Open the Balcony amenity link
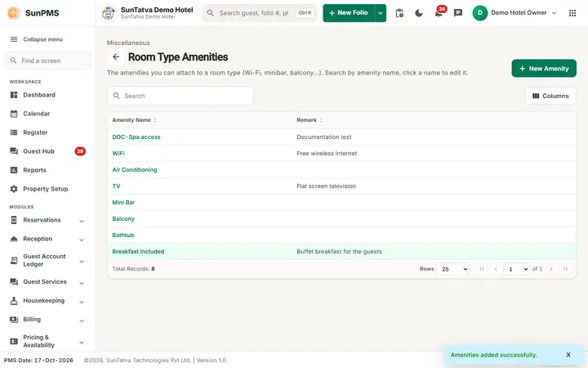Screen dimensions: 588x368 click(x=123, y=218)
